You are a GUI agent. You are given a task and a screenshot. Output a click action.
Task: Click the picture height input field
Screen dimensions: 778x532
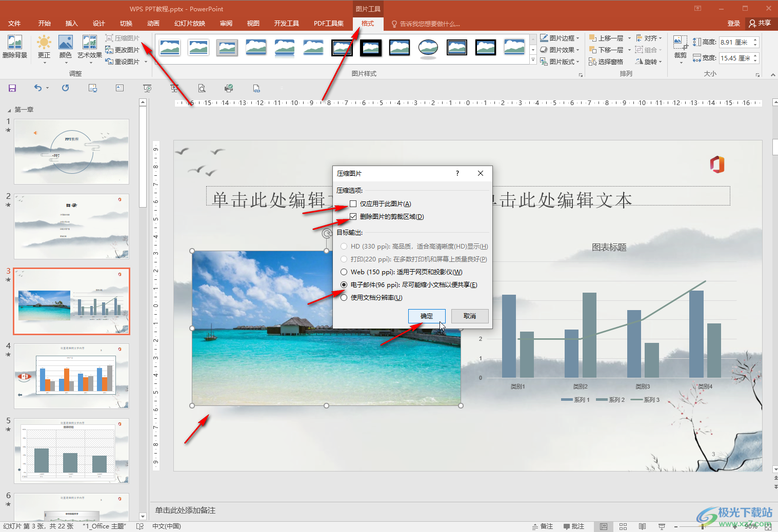coord(735,42)
